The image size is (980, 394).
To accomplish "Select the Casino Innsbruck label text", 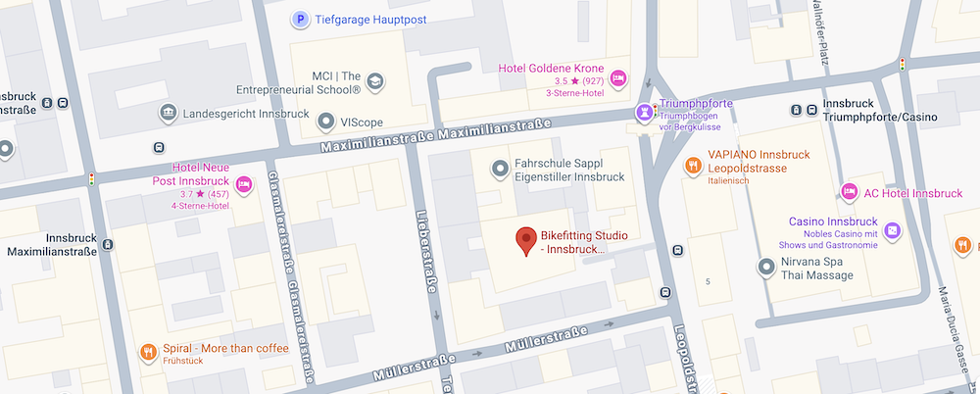I will click(x=833, y=222).
